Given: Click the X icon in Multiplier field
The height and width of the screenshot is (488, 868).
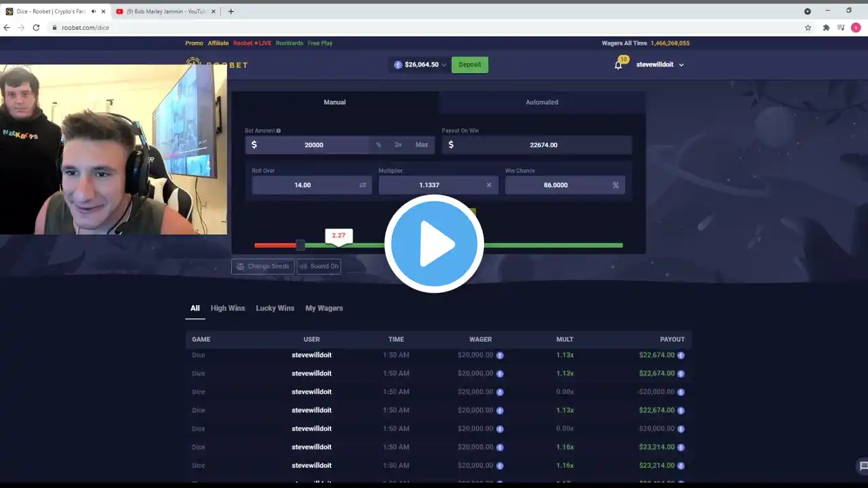Looking at the screenshot, I should point(489,185).
